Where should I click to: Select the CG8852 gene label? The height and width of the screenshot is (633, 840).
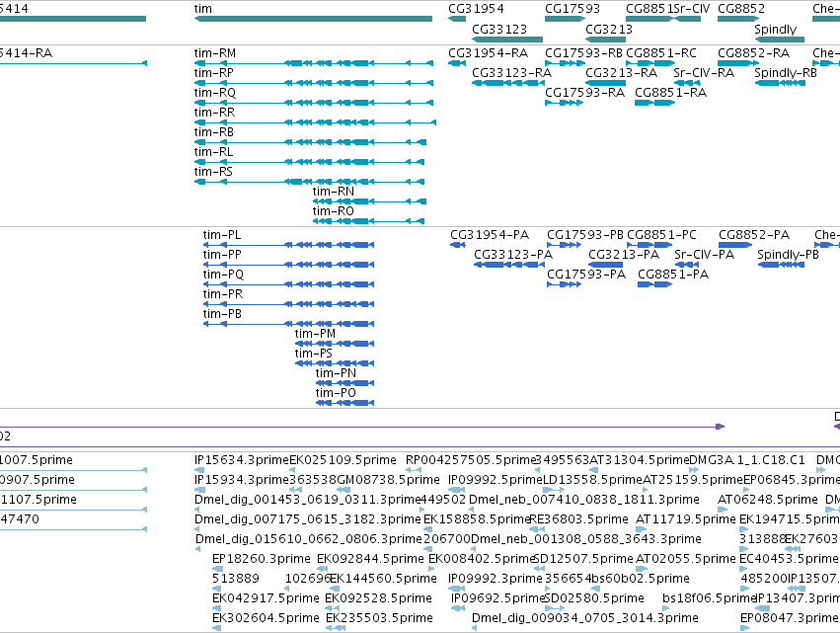[x=741, y=9]
